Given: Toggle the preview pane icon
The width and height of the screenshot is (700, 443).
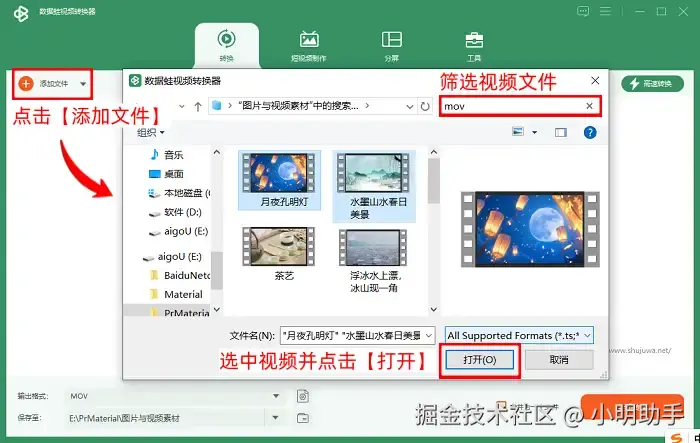Looking at the screenshot, I should pyautogui.click(x=561, y=132).
